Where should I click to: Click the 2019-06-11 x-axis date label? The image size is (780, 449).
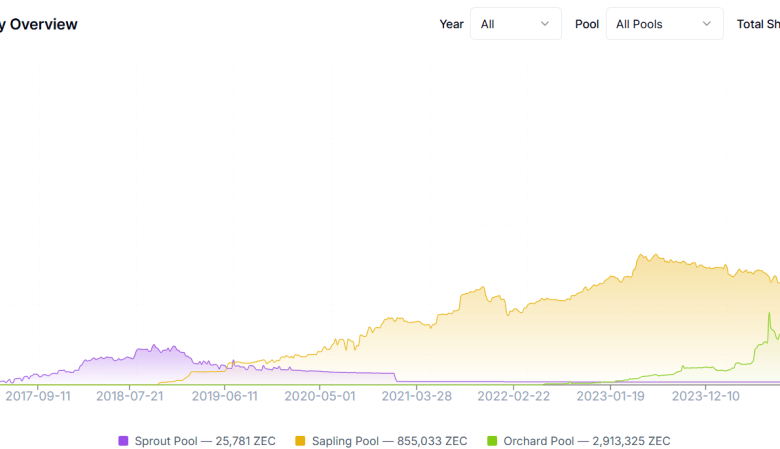click(225, 396)
